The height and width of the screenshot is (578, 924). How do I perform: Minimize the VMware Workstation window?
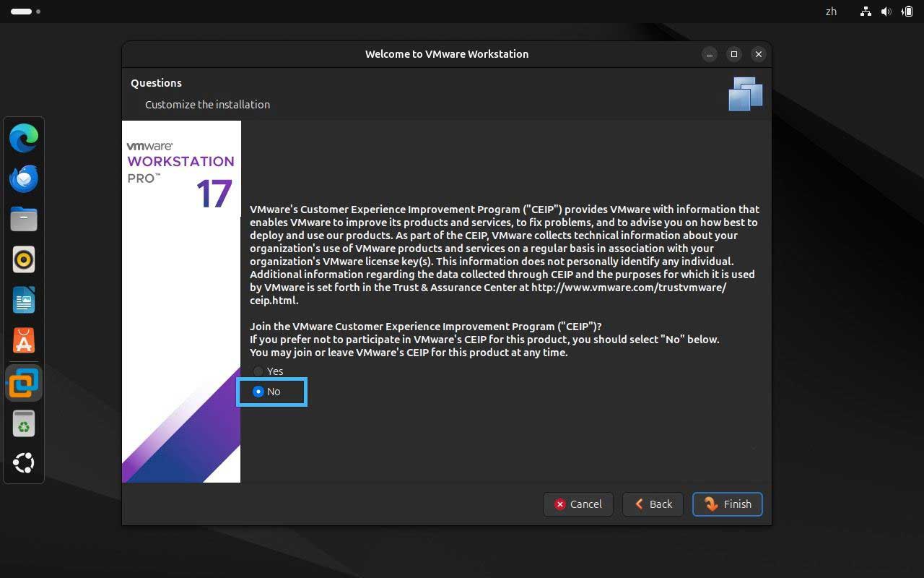coord(710,54)
